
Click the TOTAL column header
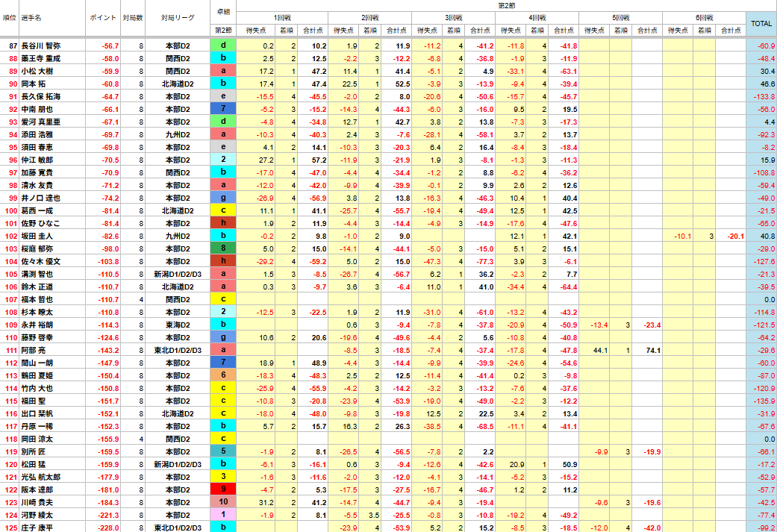(x=761, y=23)
